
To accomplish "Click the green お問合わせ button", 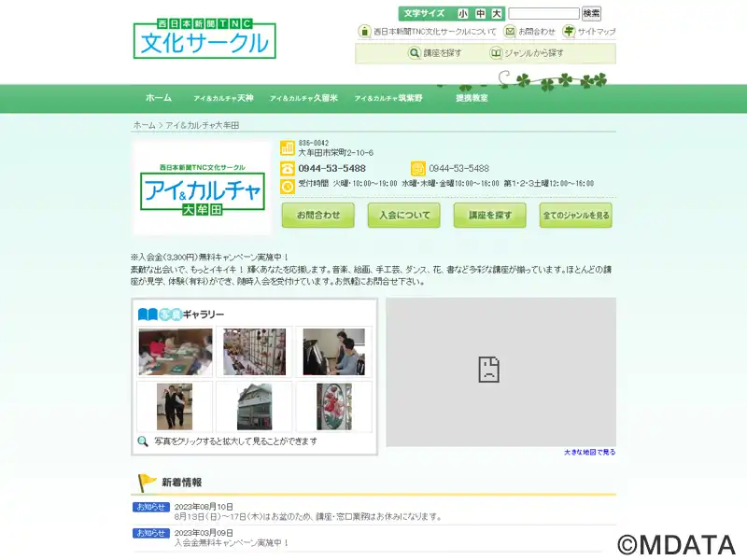I will pyautogui.click(x=318, y=216).
